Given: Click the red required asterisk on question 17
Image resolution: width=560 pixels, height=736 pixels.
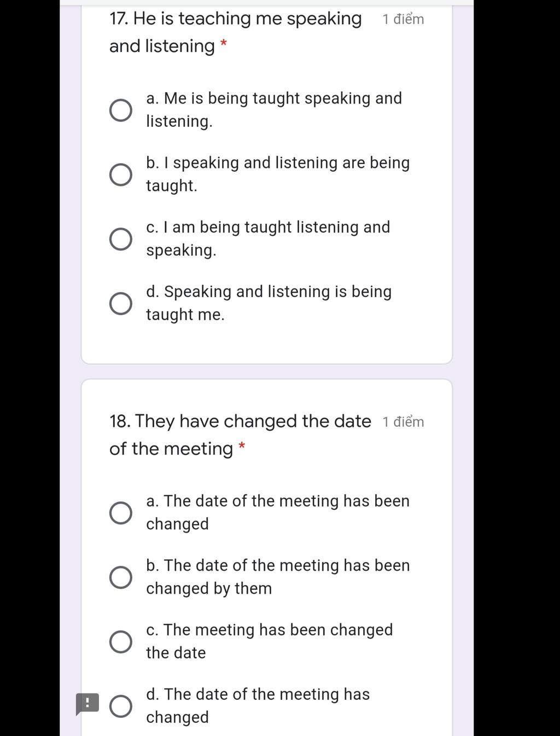Looking at the screenshot, I should coord(223,44).
